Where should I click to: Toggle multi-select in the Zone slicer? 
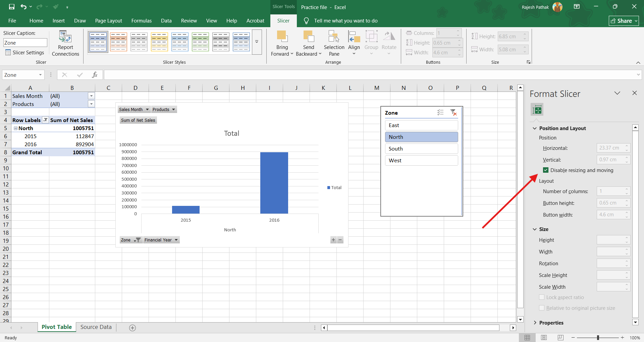click(440, 113)
